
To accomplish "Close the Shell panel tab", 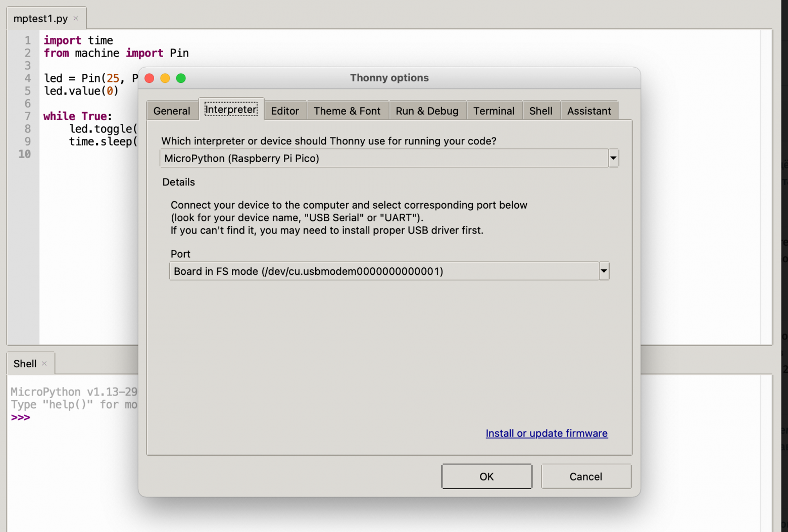I will coord(44,363).
